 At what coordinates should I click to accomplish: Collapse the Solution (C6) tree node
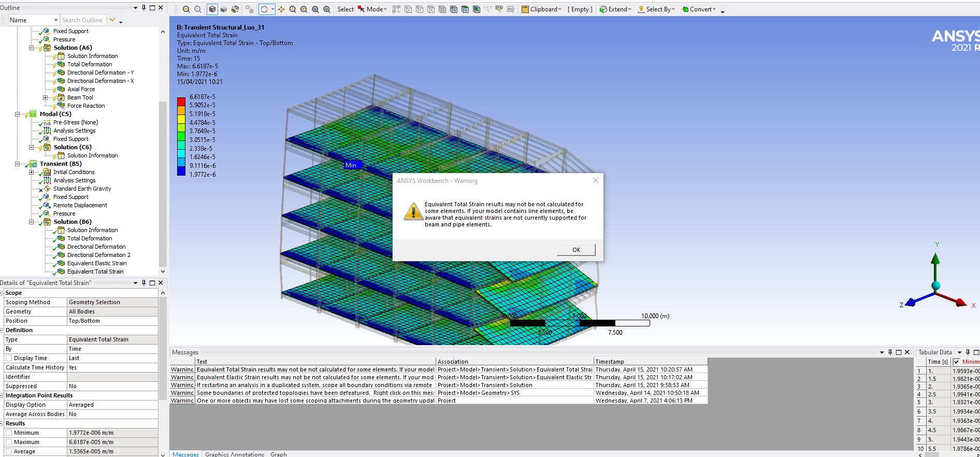coord(31,147)
